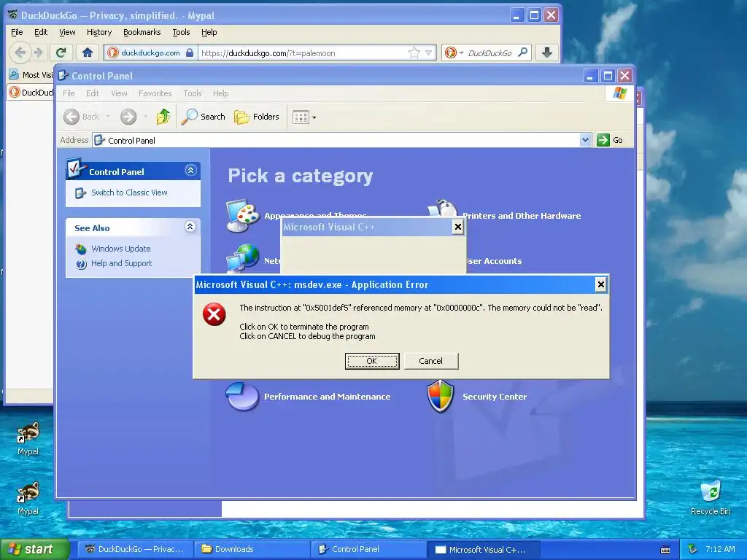747x560 pixels.
Task: Click the red error icon in dialog
Action: pyautogui.click(x=214, y=314)
